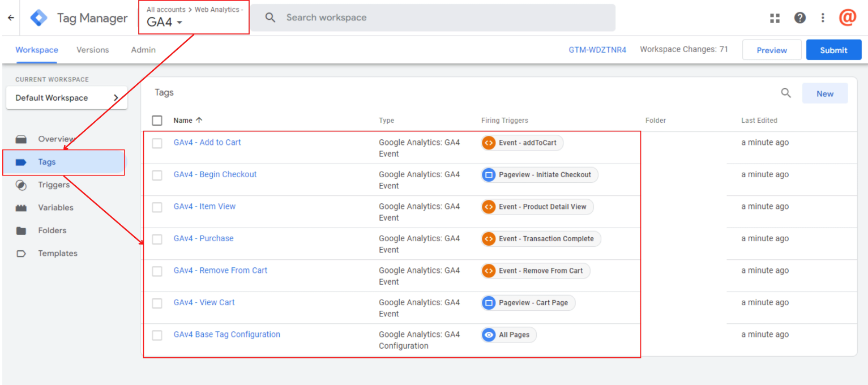
Task: Open Variables in the sidebar
Action: tap(55, 208)
